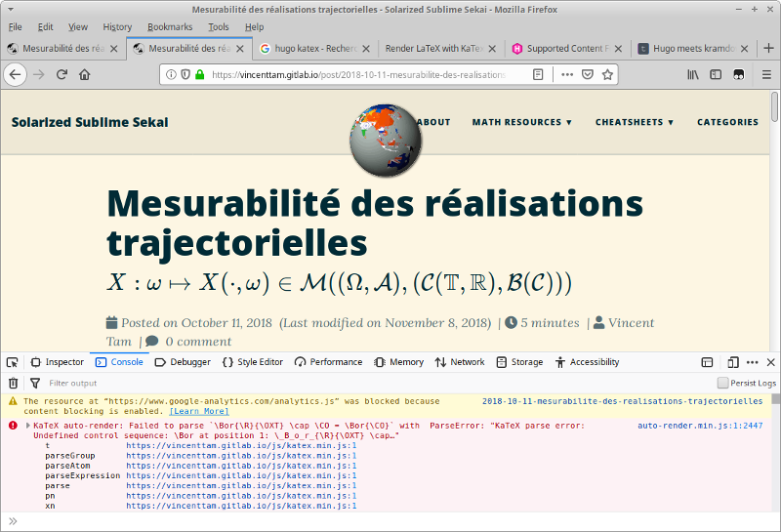This screenshot has width=781, height=532.
Task: Open the Bookmarks menu
Action: tap(170, 27)
